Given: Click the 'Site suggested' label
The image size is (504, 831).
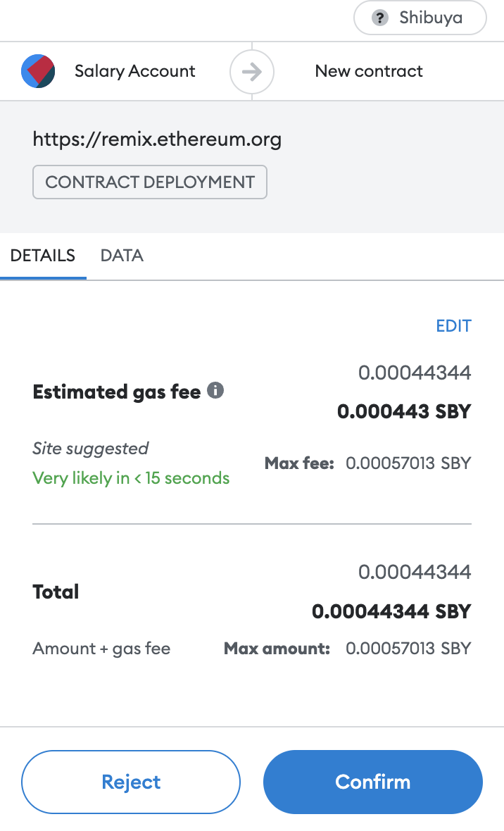Looking at the screenshot, I should (91, 449).
